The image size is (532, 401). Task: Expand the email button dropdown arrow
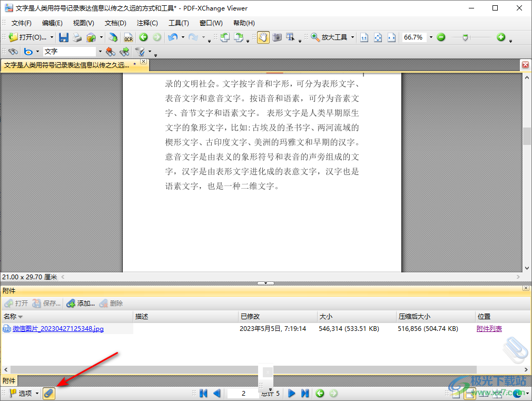coord(101,37)
